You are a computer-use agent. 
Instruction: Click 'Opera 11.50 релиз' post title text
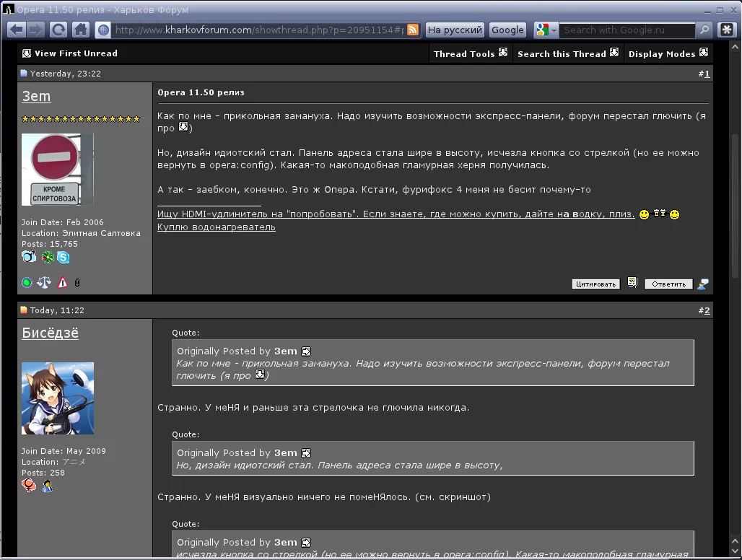pyautogui.click(x=201, y=92)
